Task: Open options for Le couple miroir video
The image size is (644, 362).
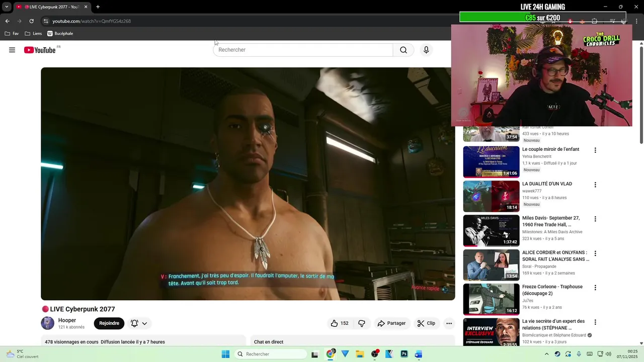Action: click(x=595, y=150)
